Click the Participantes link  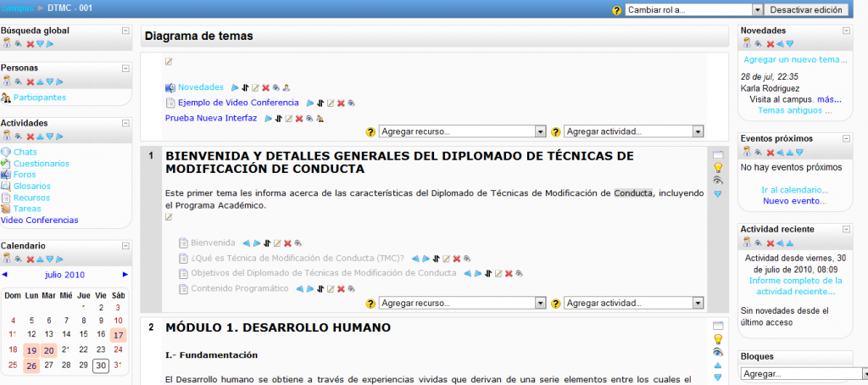(x=39, y=98)
